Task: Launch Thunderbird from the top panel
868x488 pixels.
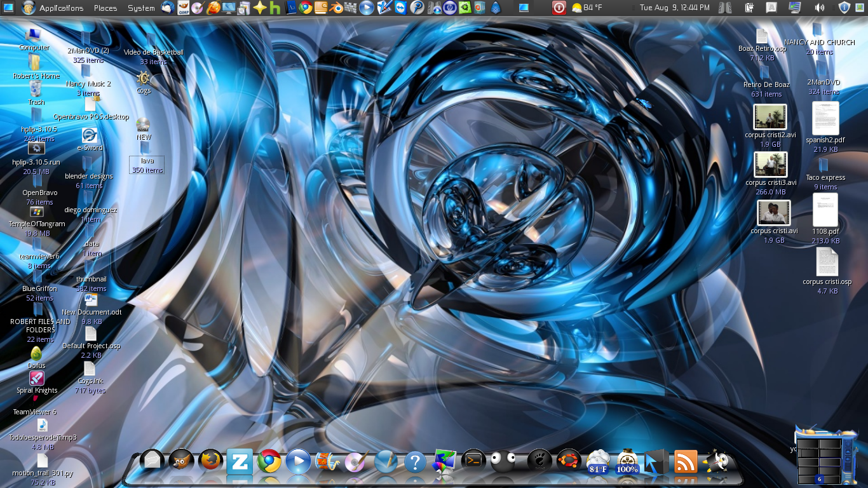Action: pos(168,8)
